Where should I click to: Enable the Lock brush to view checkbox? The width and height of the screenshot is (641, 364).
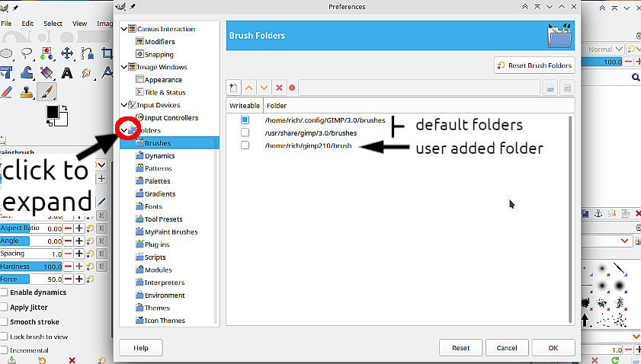4,337
